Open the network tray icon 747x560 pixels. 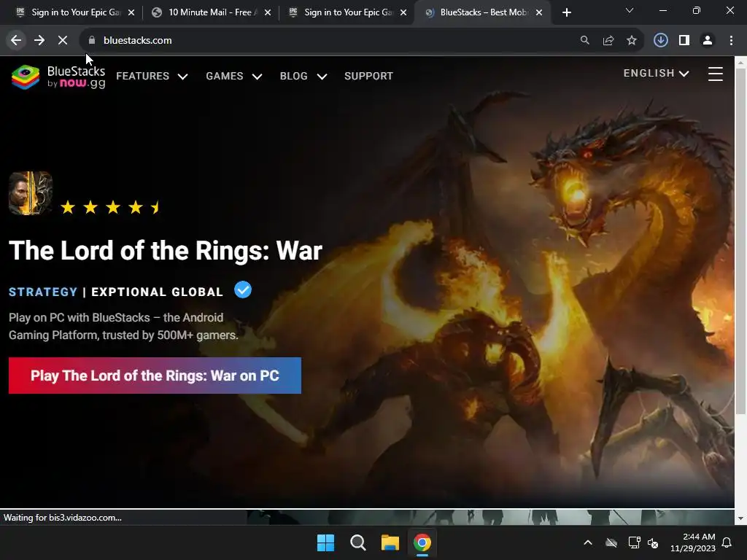[634, 542]
